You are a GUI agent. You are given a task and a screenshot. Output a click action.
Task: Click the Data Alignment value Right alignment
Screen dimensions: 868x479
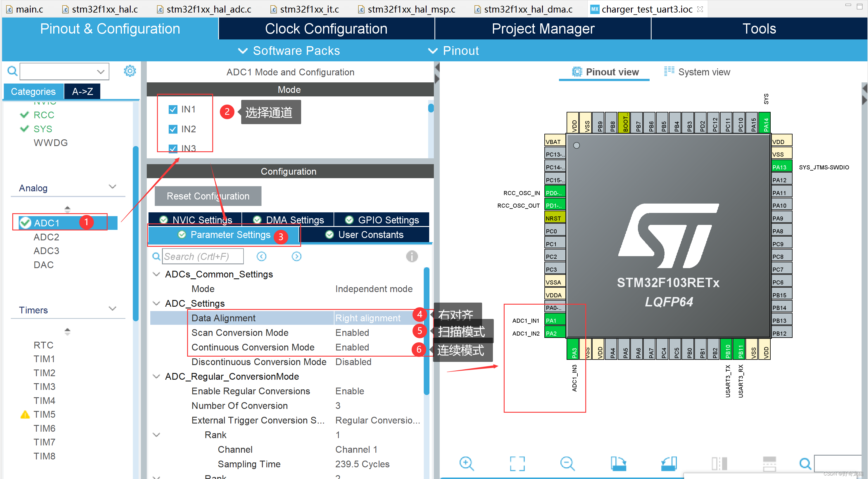368,318
